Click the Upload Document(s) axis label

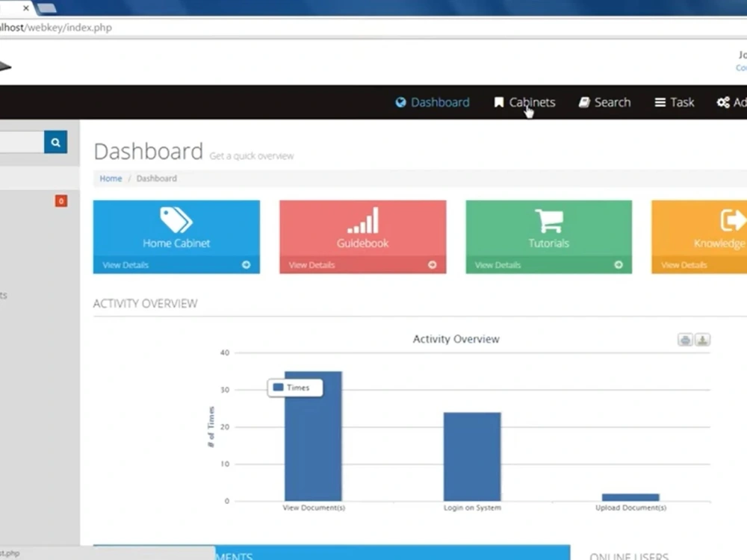pyautogui.click(x=630, y=508)
